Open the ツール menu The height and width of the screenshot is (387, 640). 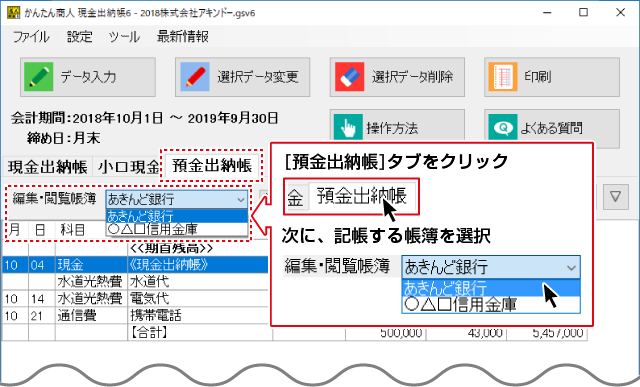point(124,37)
